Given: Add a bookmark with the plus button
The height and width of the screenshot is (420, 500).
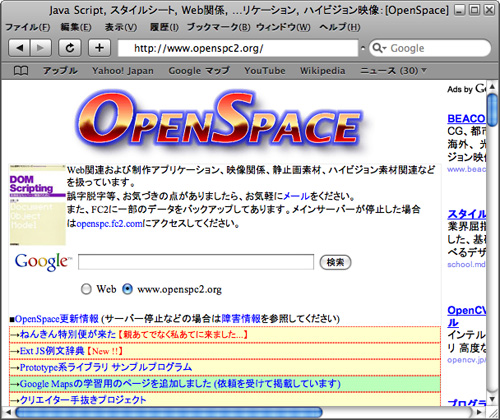Looking at the screenshot, I should (x=99, y=48).
